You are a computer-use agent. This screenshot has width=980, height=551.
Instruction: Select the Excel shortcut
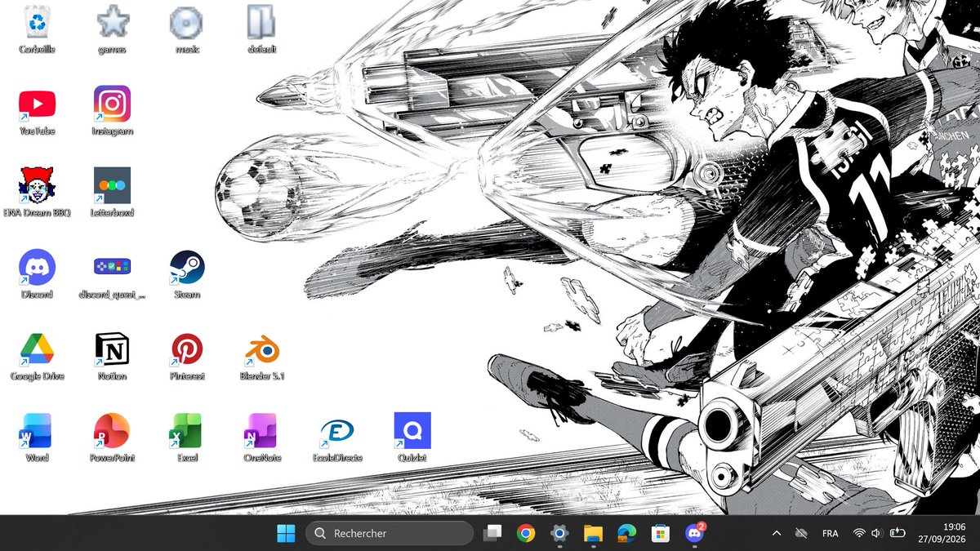(187, 438)
